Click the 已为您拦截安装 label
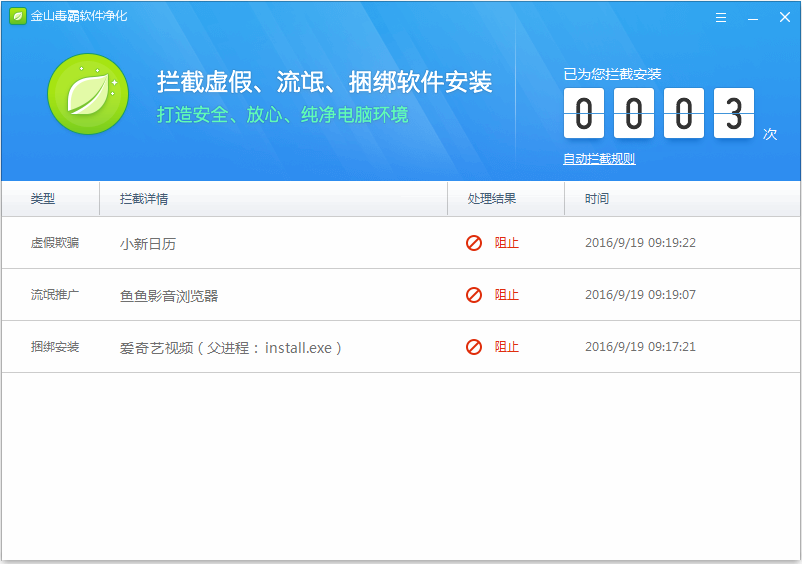802x564 pixels. tap(612, 75)
